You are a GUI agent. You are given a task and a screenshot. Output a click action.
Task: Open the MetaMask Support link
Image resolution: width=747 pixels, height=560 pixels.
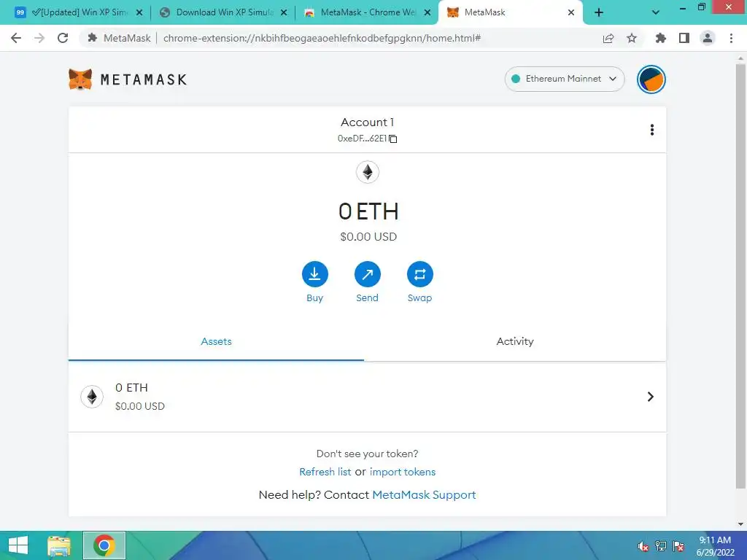[424, 495]
